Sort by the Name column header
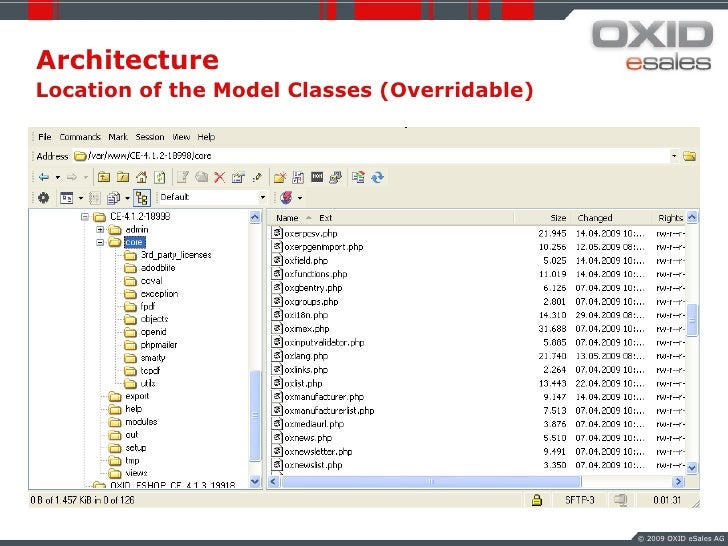Image resolution: width=728 pixels, height=546 pixels. pos(287,218)
